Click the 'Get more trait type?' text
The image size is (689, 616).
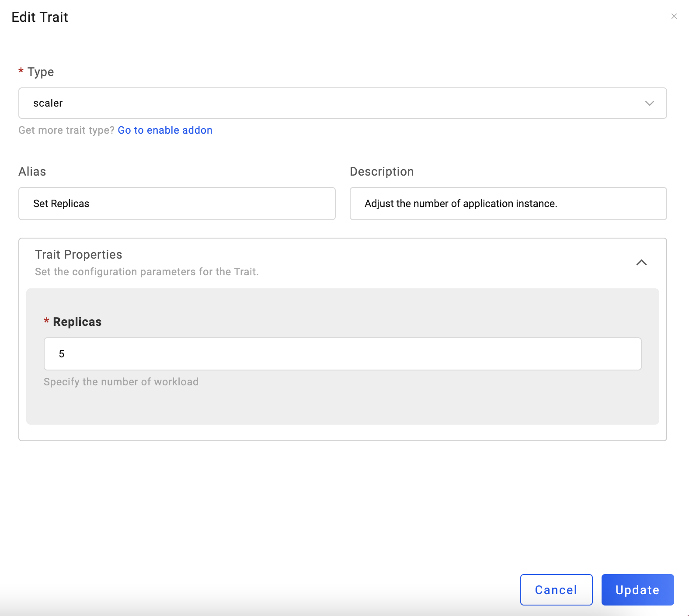click(66, 130)
